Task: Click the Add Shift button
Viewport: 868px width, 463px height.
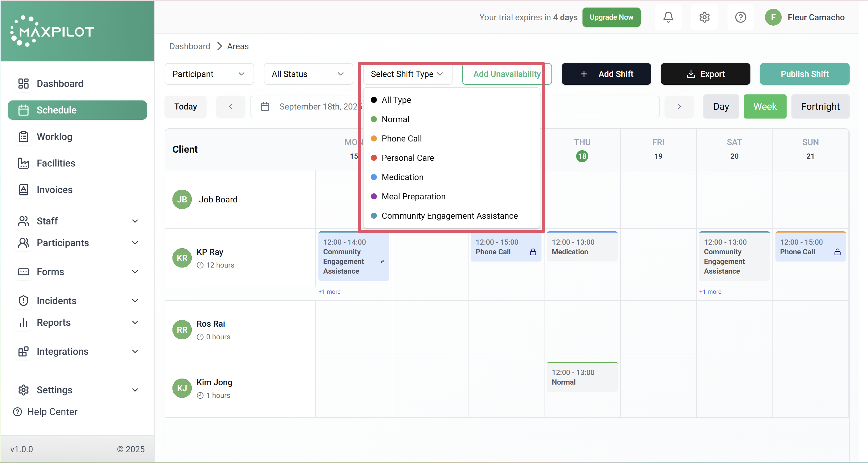Action: [606, 74]
